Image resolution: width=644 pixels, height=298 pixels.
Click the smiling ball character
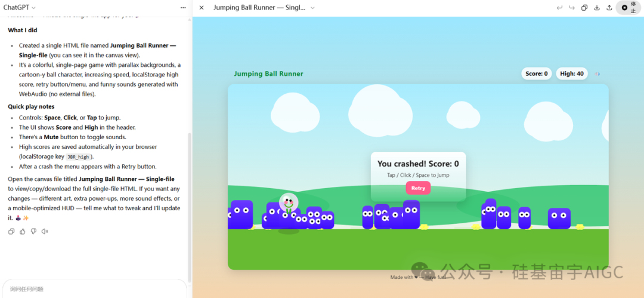[x=289, y=202]
